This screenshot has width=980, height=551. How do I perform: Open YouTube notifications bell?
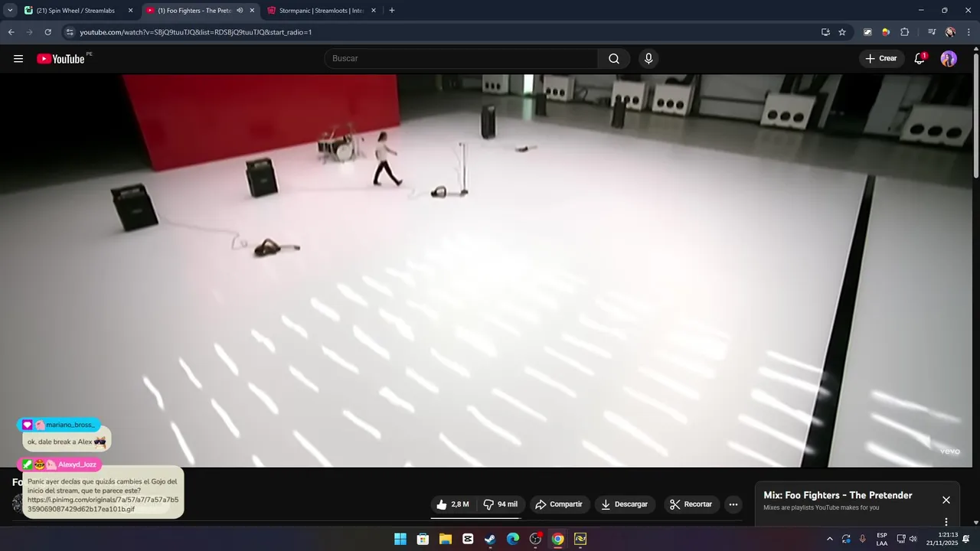click(x=920, y=59)
